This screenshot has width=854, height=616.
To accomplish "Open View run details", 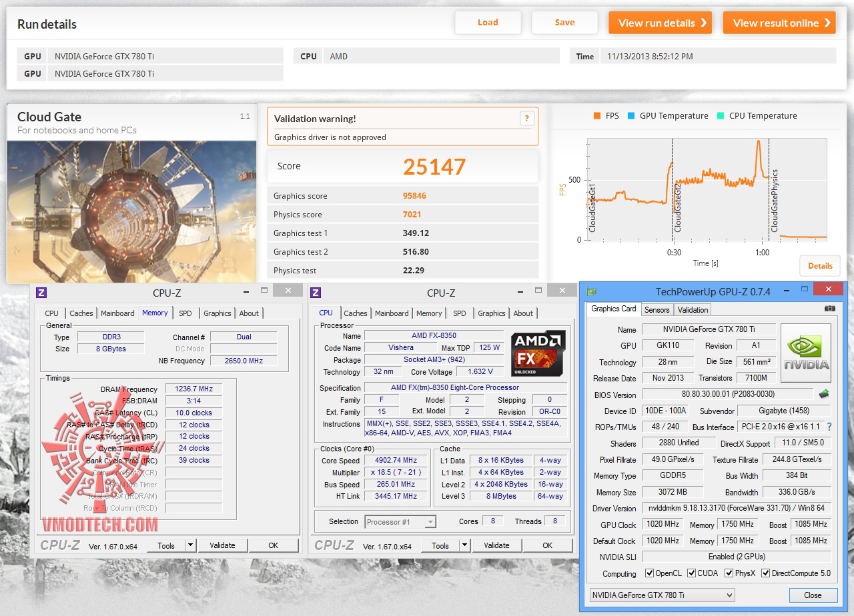I will [660, 23].
